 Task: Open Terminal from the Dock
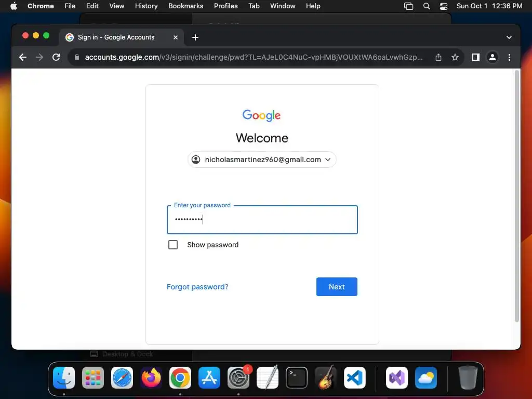pos(297,378)
